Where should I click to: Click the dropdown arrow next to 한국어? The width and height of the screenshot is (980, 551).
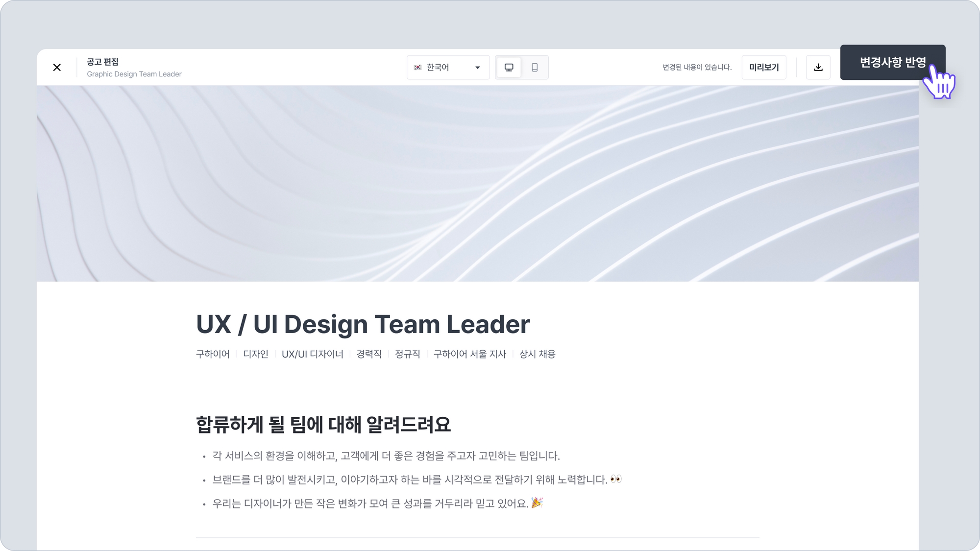pos(478,68)
